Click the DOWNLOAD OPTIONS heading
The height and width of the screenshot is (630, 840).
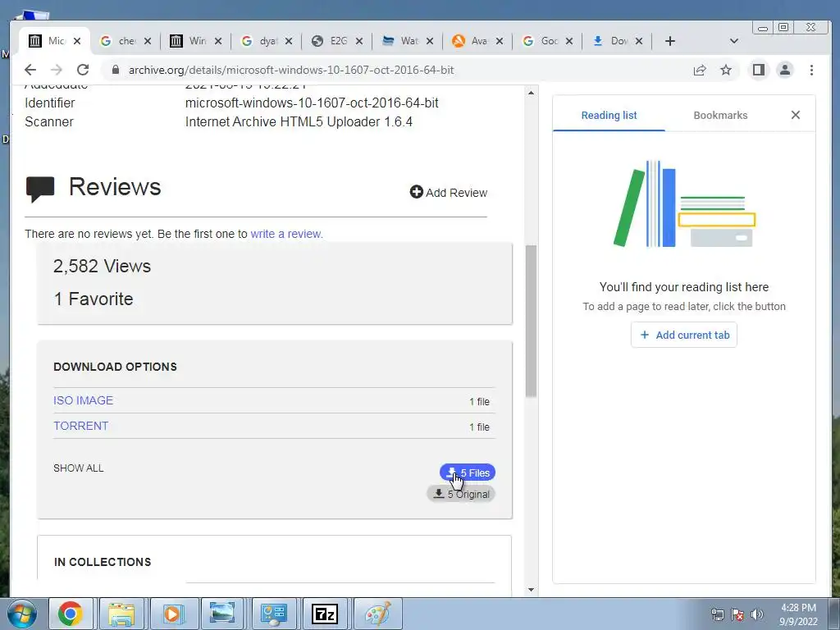click(115, 367)
